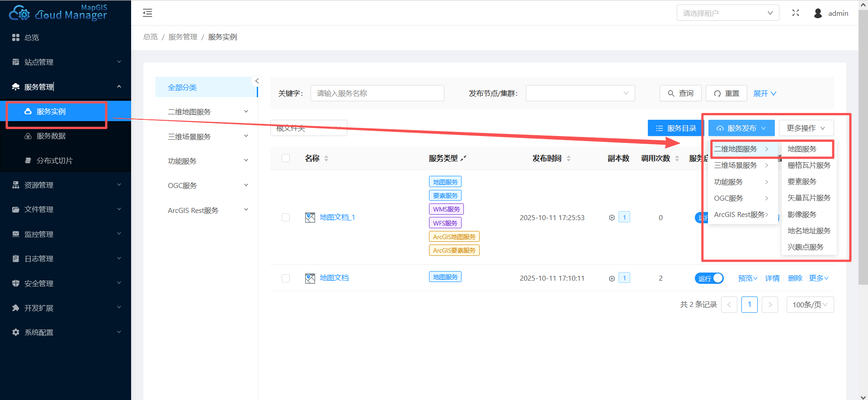Click replica settings icon for 地图文档

(x=612, y=278)
